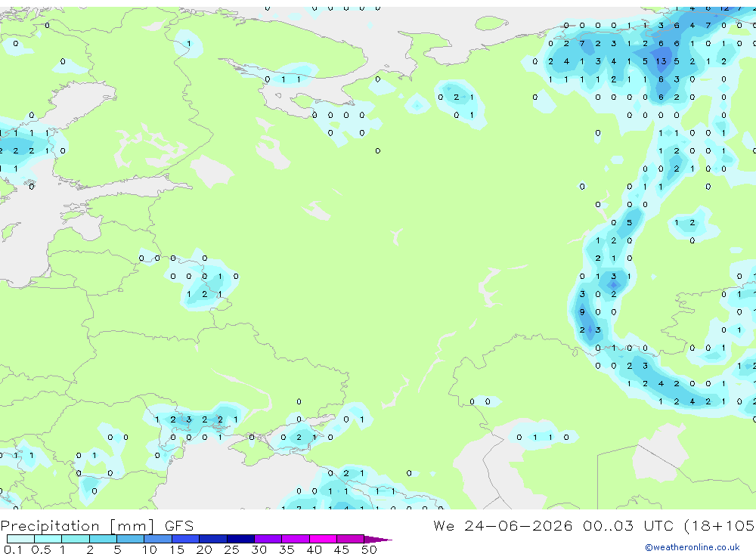The height and width of the screenshot is (554, 756).
Task: Click the legend scale label '45'
Action: 342,549
